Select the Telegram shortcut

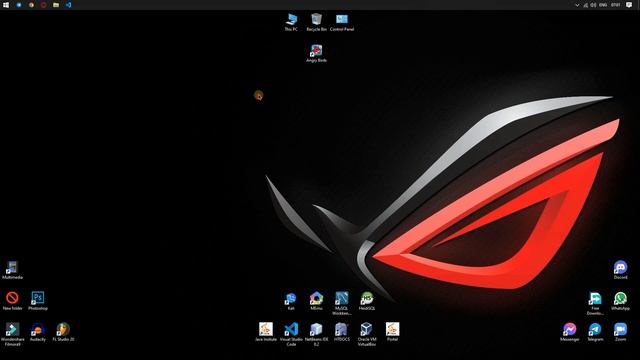coord(595,332)
